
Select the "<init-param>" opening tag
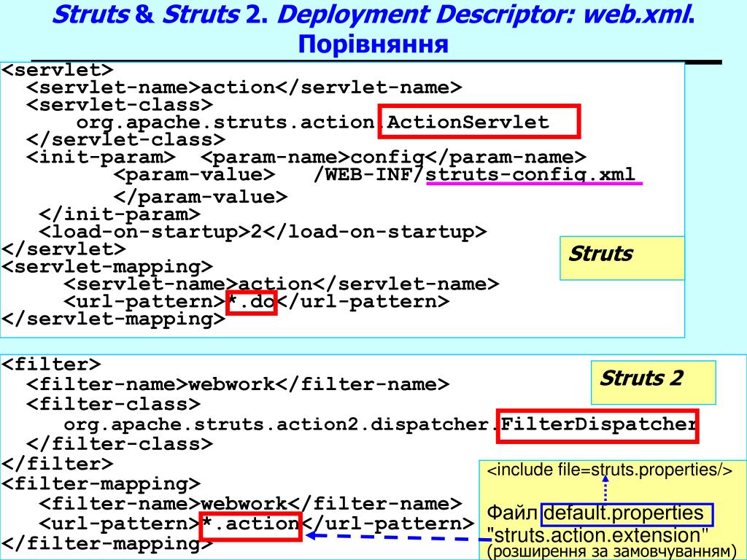click(x=101, y=157)
